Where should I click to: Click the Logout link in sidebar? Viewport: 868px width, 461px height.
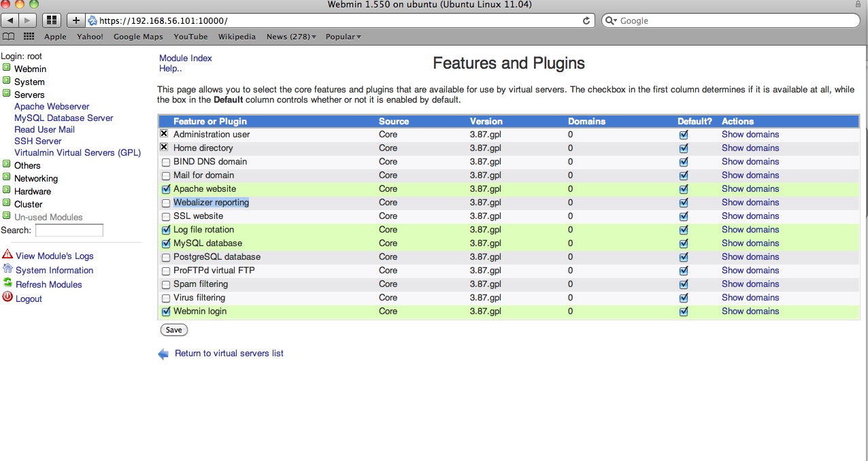point(29,298)
